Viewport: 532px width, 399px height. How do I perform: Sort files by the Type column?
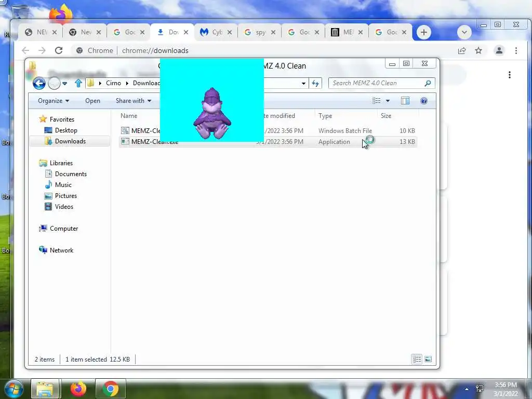click(325, 116)
